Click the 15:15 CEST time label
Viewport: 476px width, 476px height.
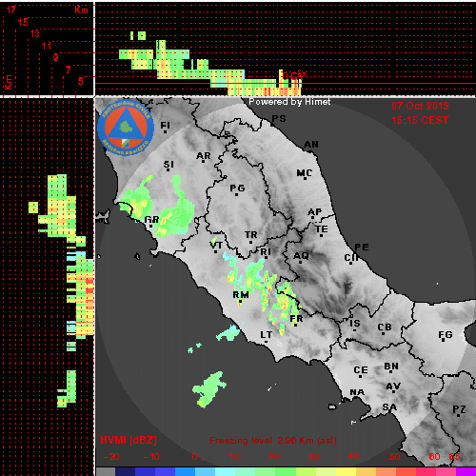[420, 120]
